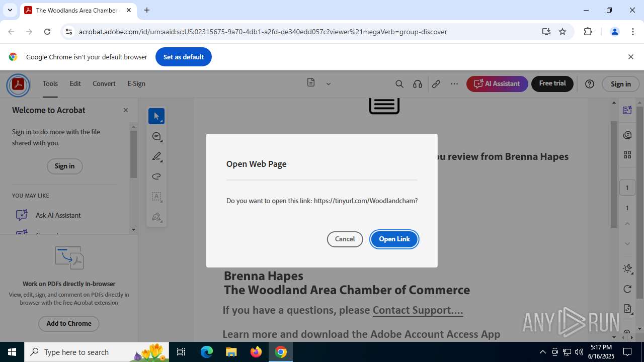Open the Chrome profile avatar icon

pyautogui.click(x=614, y=32)
